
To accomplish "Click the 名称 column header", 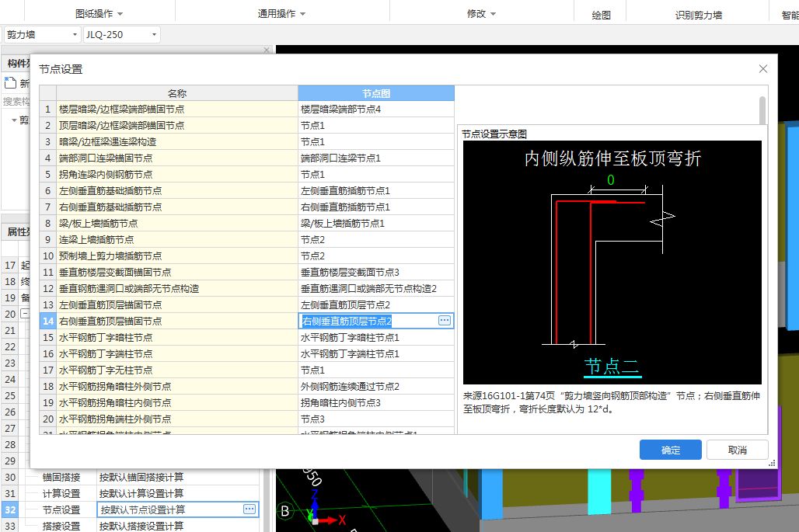I will [x=176, y=93].
